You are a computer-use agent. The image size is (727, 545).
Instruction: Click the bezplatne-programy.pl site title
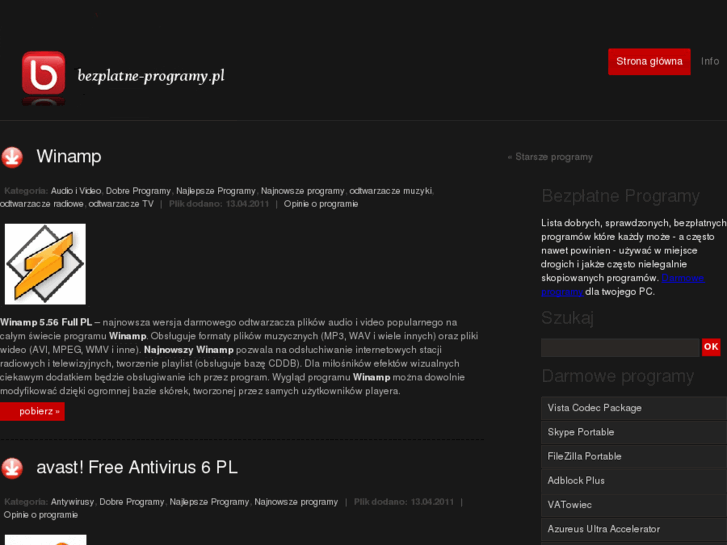pos(151,76)
